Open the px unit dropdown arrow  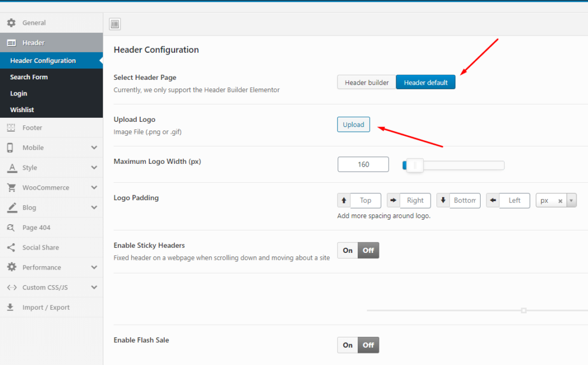click(x=571, y=201)
